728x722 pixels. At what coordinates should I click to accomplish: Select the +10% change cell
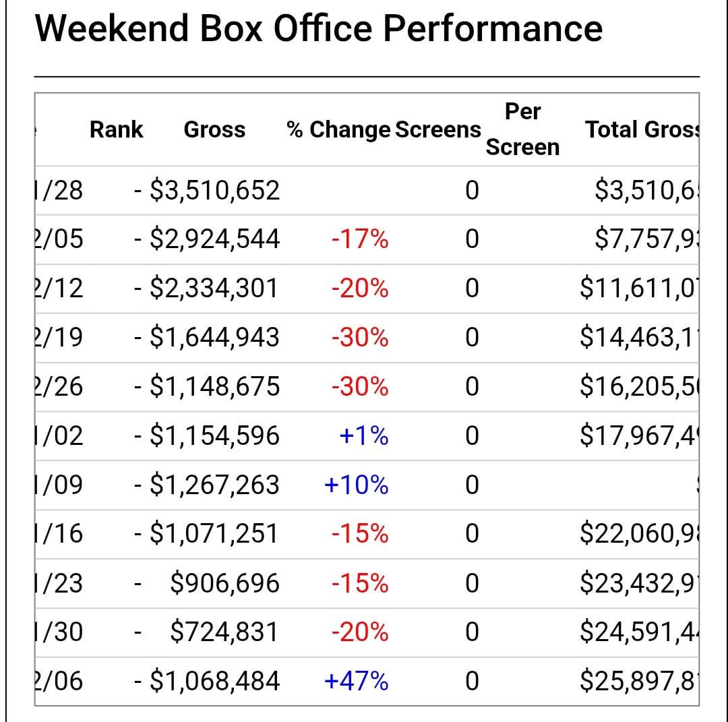pyautogui.click(x=357, y=485)
